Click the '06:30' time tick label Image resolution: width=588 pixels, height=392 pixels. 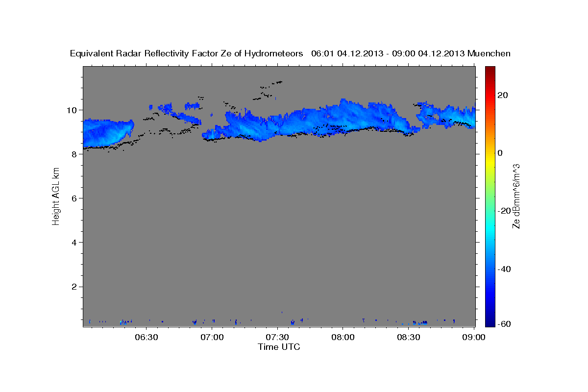(x=147, y=338)
